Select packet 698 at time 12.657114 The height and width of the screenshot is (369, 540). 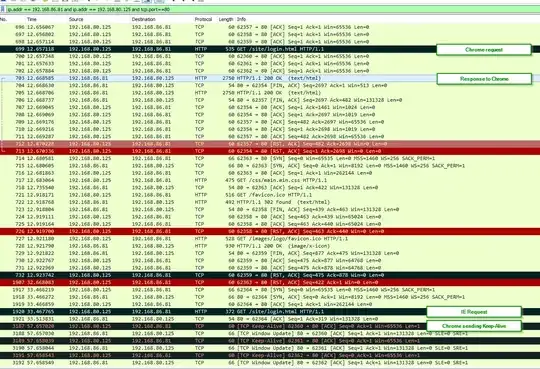click(270, 42)
